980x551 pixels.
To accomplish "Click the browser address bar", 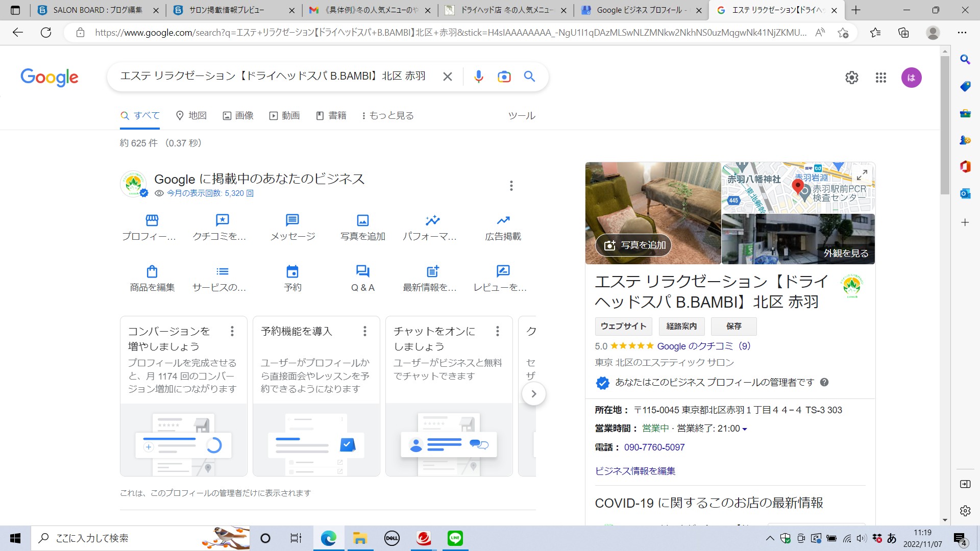I will [450, 33].
